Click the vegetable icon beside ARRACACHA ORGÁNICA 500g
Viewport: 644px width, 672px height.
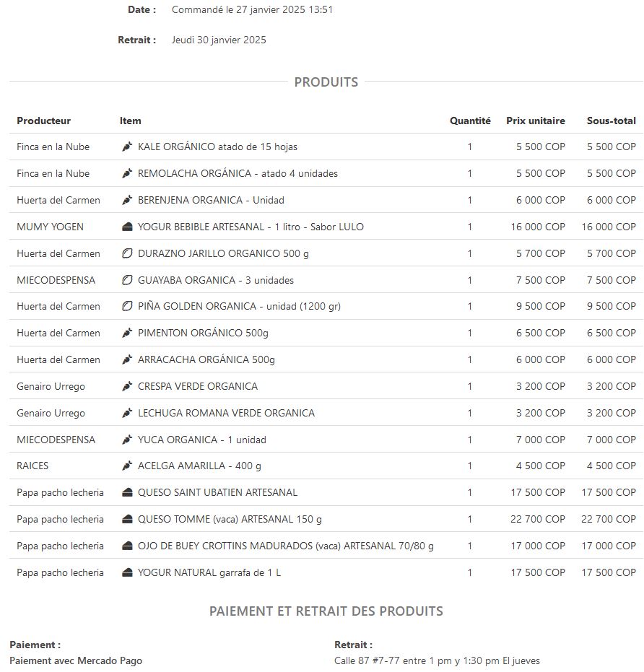pos(127,359)
